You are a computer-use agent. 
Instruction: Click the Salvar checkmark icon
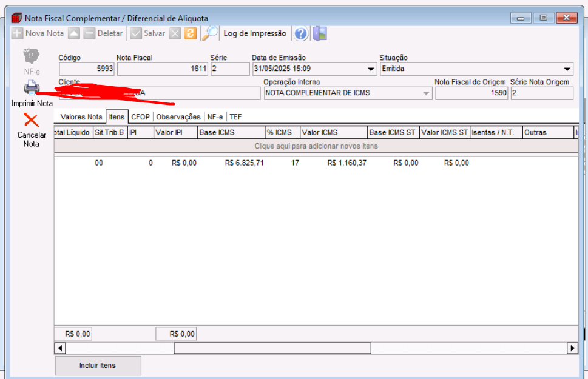[x=136, y=33]
